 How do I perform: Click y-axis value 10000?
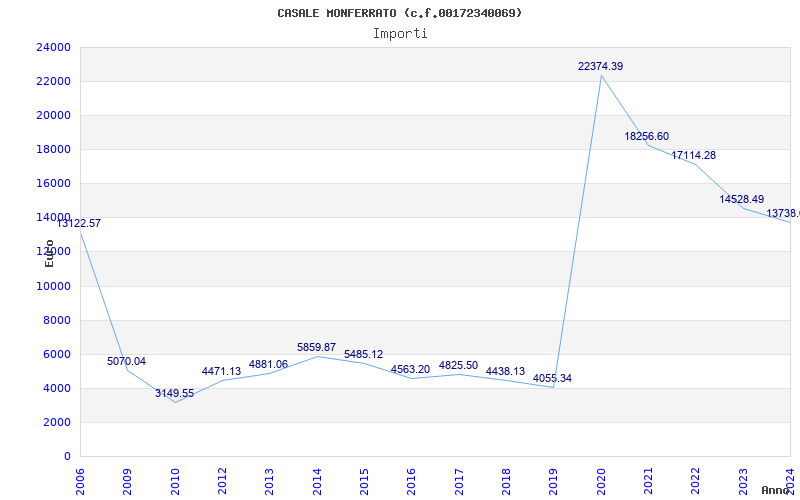tap(54, 286)
